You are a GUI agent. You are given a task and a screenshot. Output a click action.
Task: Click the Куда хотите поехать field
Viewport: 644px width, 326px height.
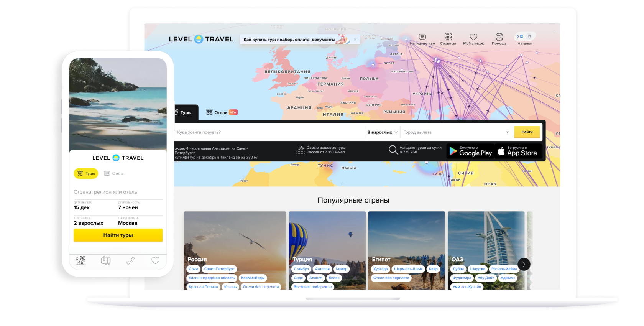coord(269,132)
